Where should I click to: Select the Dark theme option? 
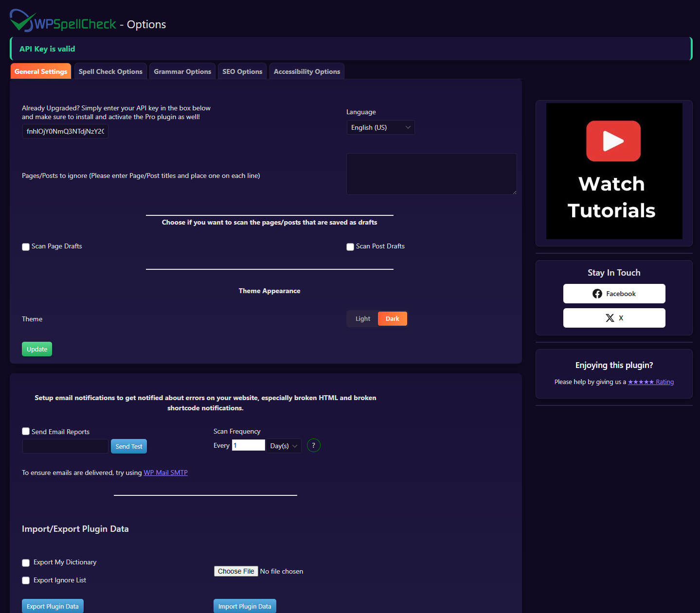coord(393,319)
